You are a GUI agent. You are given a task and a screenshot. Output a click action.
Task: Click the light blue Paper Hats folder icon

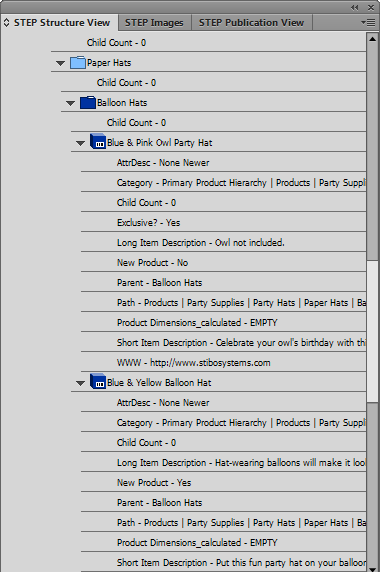[x=78, y=62]
